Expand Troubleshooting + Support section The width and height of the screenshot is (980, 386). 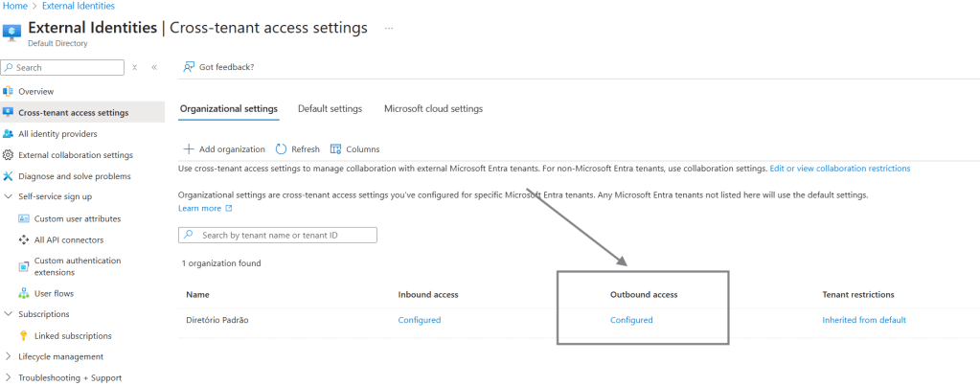pyautogui.click(x=9, y=377)
